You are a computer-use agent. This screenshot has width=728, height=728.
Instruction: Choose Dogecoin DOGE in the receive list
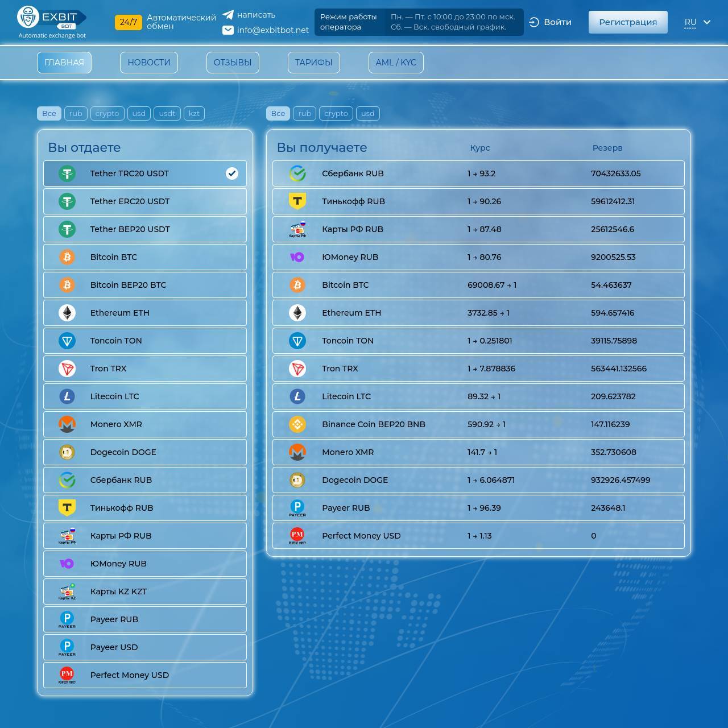click(x=478, y=480)
